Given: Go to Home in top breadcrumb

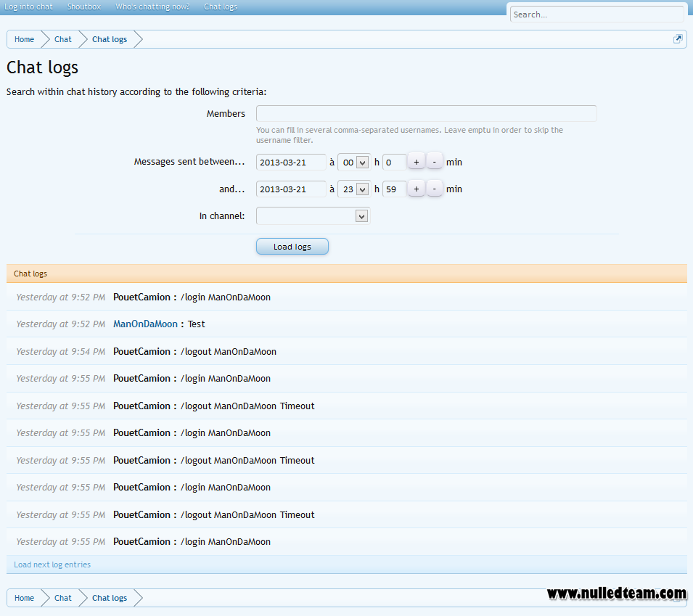Looking at the screenshot, I should [x=24, y=39].
